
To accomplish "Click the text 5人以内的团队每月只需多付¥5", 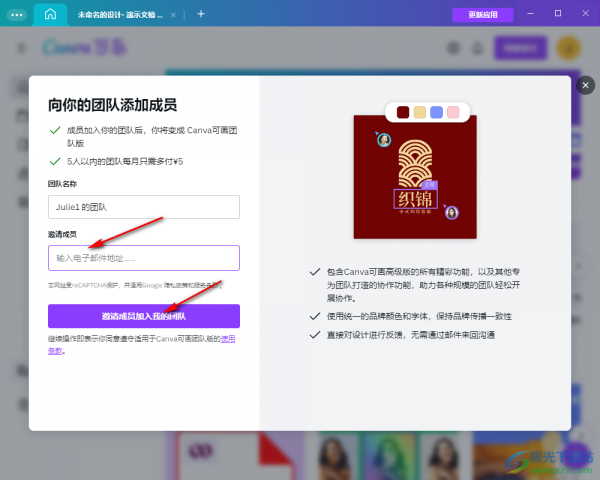I will click(x=125, y=162).
